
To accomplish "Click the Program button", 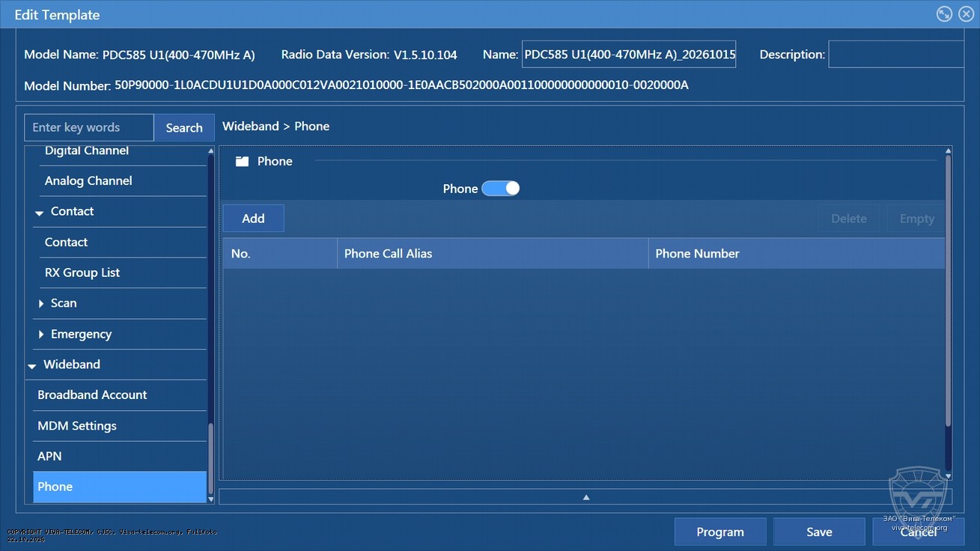I will 720,532.
